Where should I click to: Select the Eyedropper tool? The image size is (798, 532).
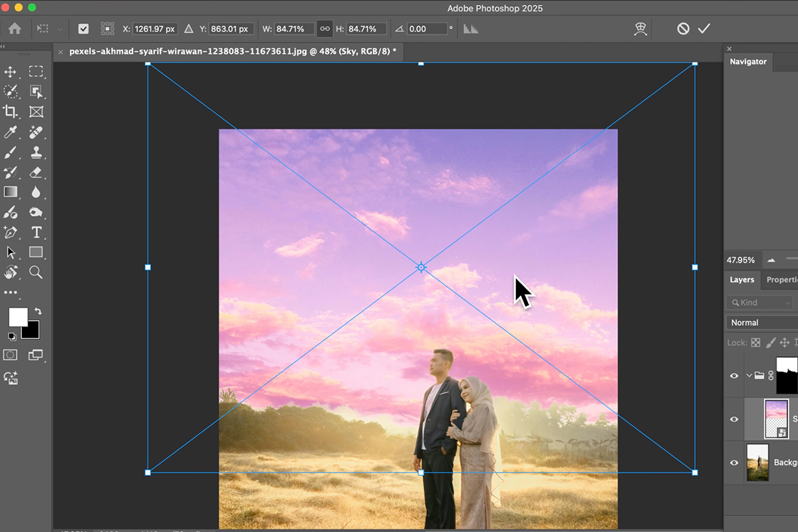click(x=11, y=132)
